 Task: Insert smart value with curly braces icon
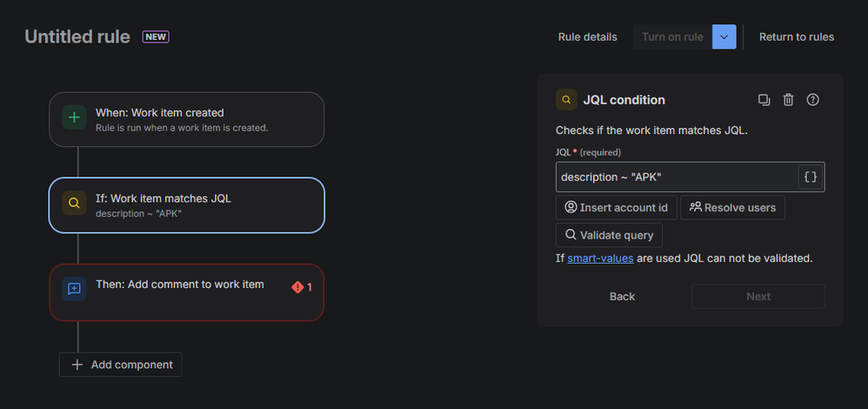pyautogui.click(x=811, y=177)
